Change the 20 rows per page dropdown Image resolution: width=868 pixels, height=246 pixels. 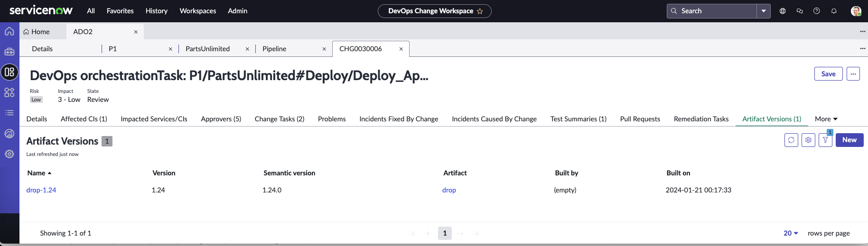(x=791, y=233)
